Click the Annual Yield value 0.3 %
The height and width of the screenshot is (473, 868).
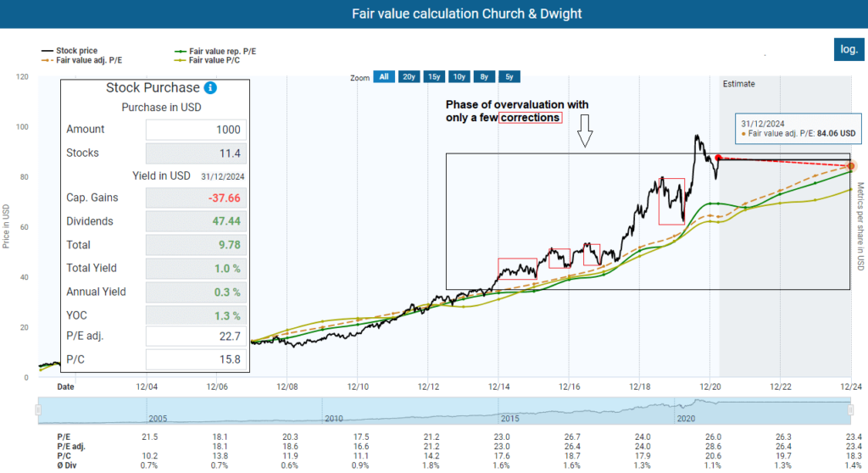[196, 292]
